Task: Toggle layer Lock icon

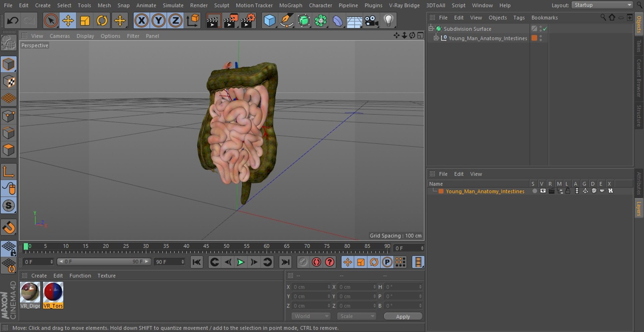Action: coord(568,191)
